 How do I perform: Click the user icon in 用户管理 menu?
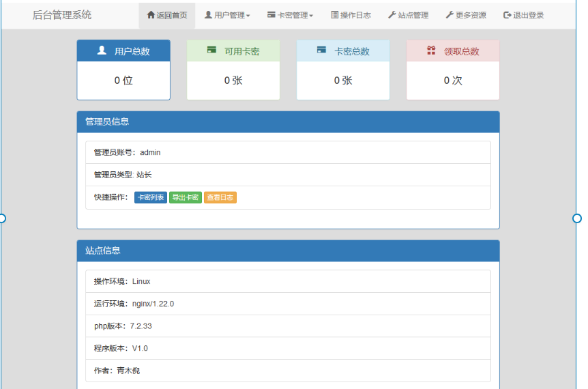pos(208,15)
